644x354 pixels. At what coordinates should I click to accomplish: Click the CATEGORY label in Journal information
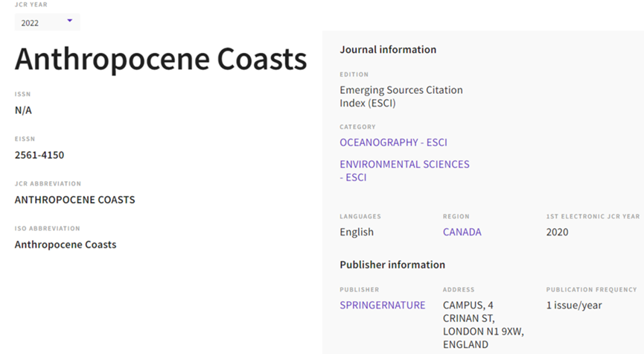click(x=357, y=127)
